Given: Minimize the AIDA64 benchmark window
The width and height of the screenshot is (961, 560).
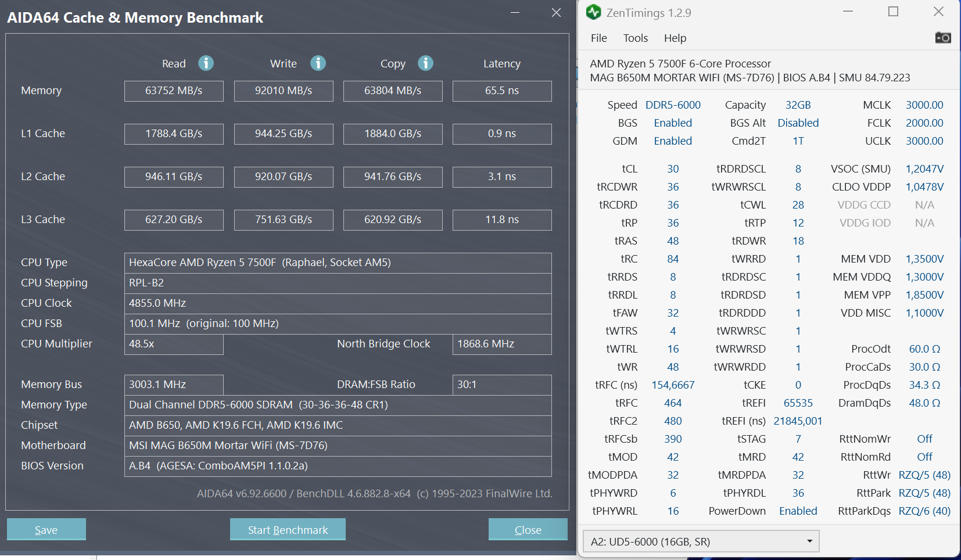Looking at the screenshot, I should click(x=515, y=12).
